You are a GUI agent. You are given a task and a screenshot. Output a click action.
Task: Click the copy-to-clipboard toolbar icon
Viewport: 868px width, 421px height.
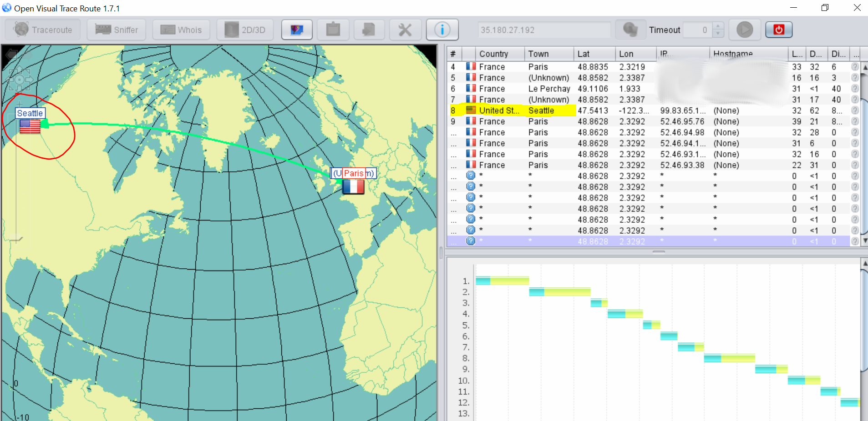point(333,30)
